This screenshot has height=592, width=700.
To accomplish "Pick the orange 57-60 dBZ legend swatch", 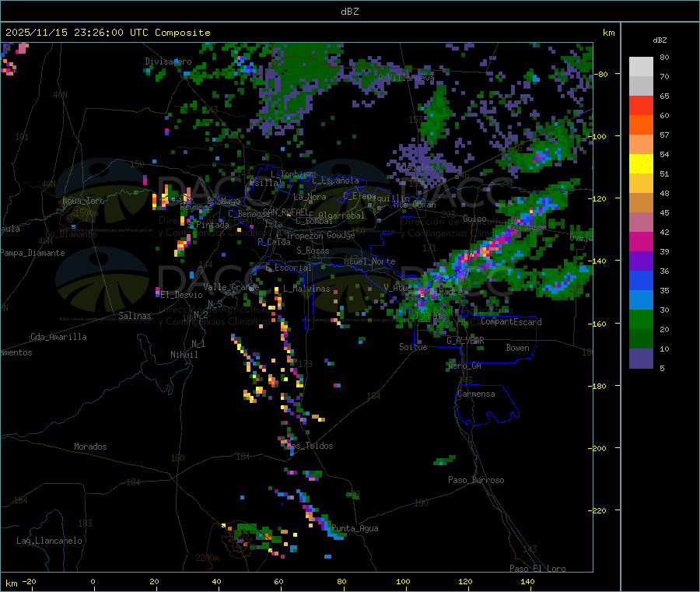I will (x=641, y=125).
